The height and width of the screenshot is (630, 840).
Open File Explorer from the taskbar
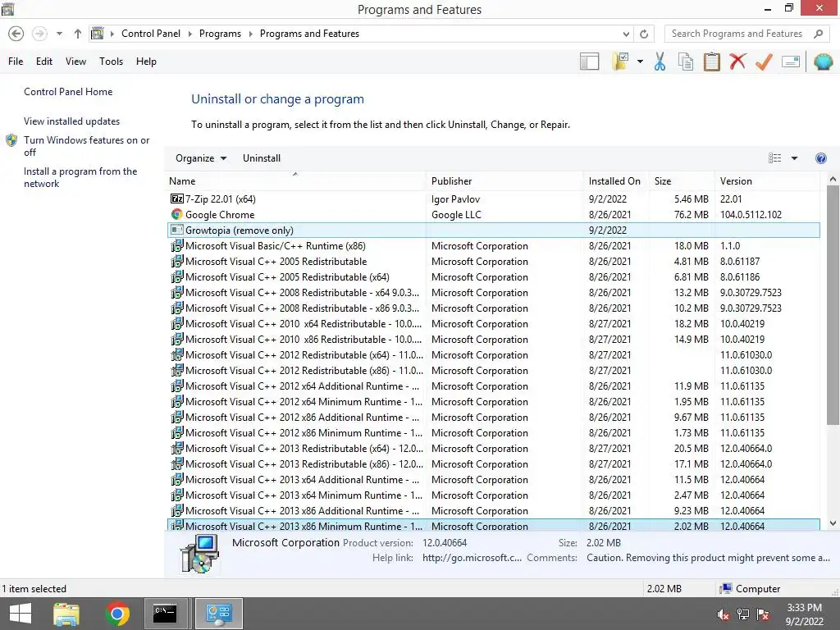pyautogui.click(x=66, y=614)
